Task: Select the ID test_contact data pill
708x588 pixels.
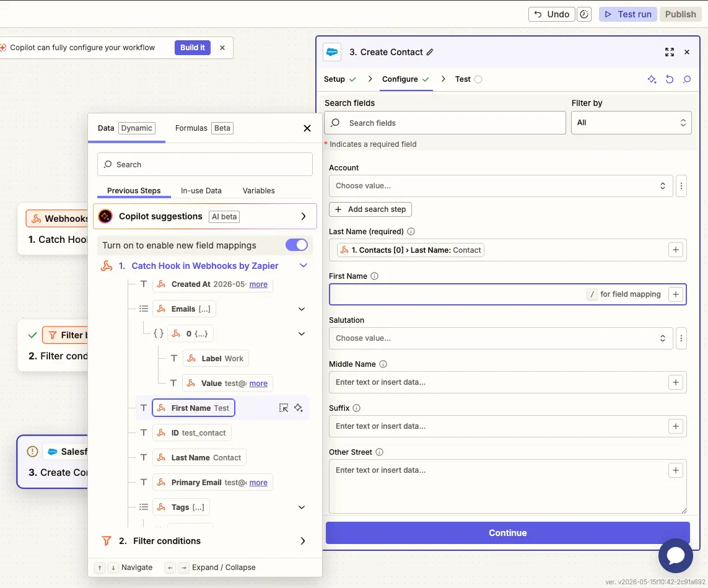Action: (x=192, y=432)
